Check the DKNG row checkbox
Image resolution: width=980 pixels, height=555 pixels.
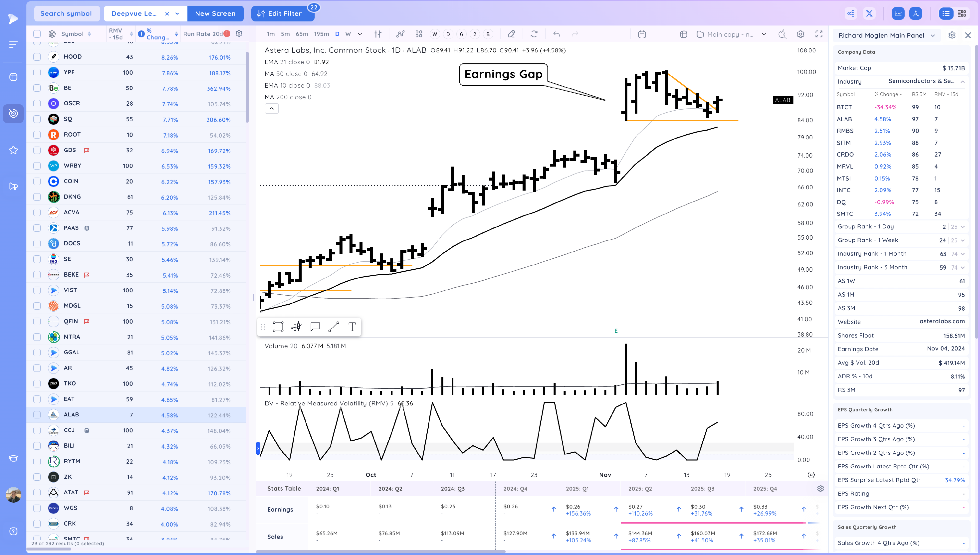(37, 197)
